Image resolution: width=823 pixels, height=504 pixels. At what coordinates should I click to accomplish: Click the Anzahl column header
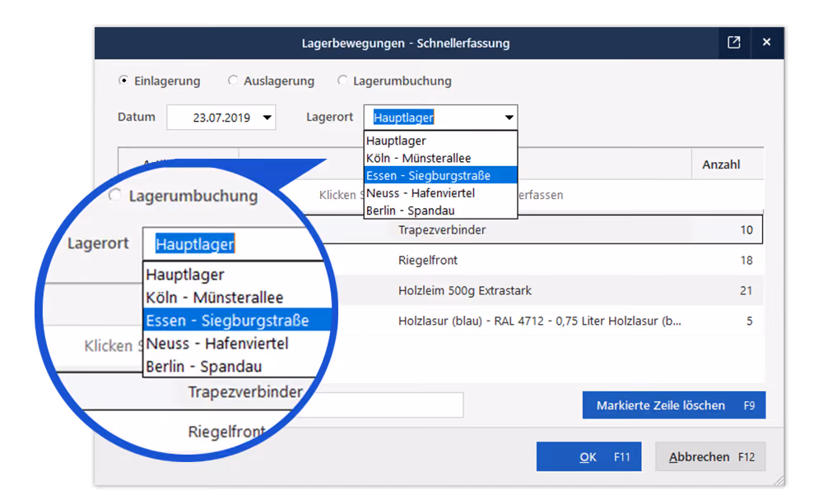pos(727,164)
